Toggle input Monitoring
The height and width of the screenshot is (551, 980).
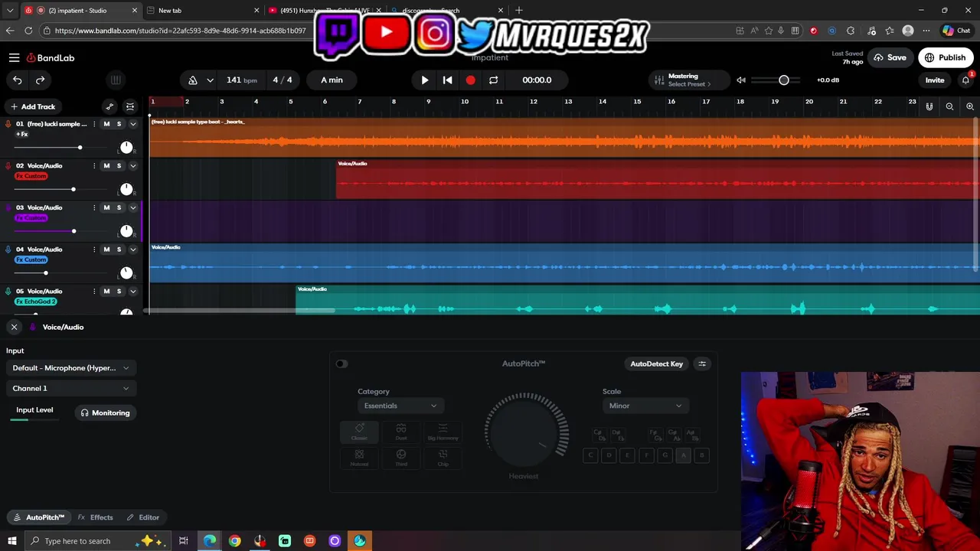click(x=106, y=412)
